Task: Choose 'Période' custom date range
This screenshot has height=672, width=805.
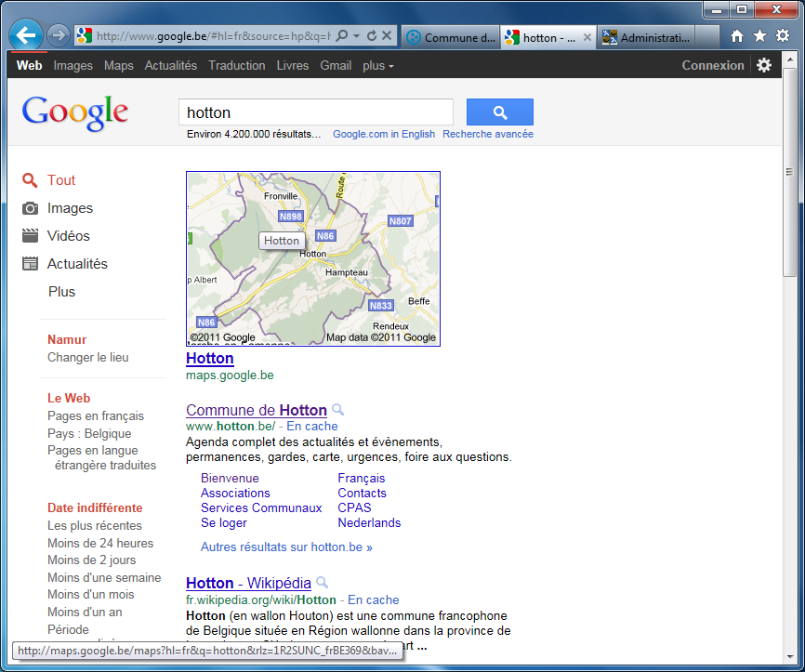Action: click(68, 629)
